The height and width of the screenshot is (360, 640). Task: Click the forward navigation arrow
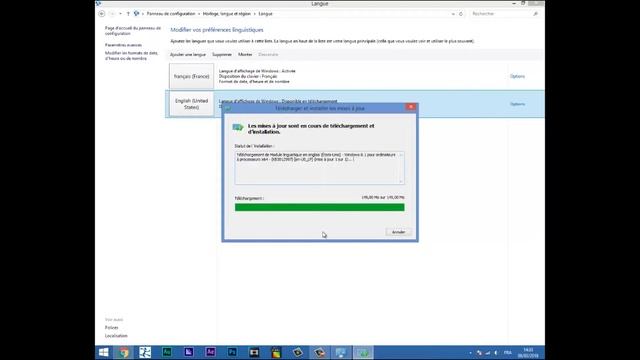click(x=112, y=14)
